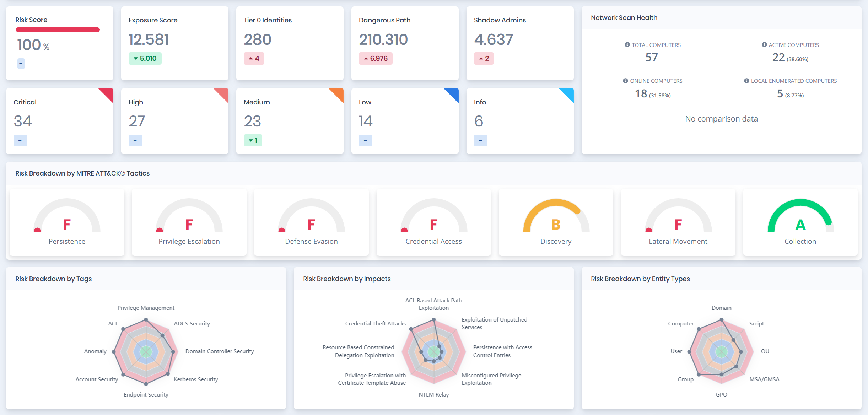Select the Risk Breakdown by Entity Types header

coord(640,279)
